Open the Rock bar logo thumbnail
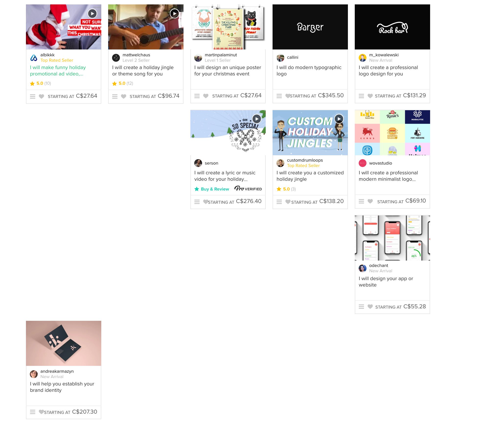504x431 pixels. point(392,27)
